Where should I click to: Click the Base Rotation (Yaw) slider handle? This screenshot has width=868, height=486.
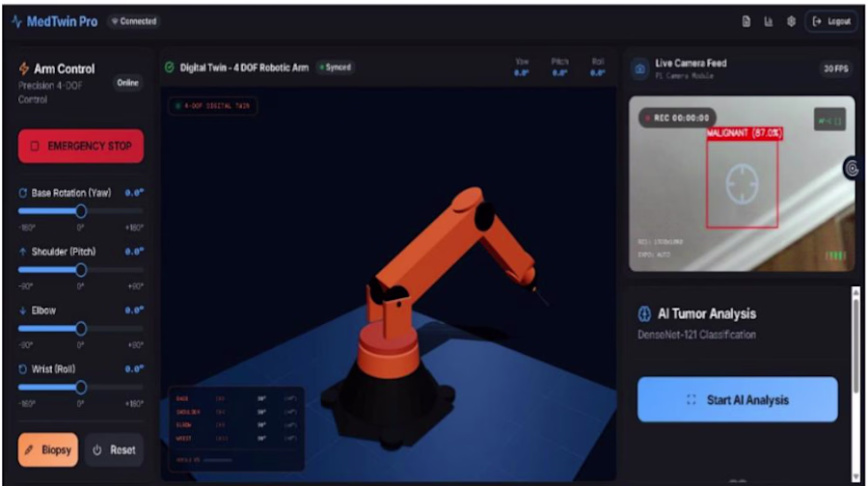[81, 211]
